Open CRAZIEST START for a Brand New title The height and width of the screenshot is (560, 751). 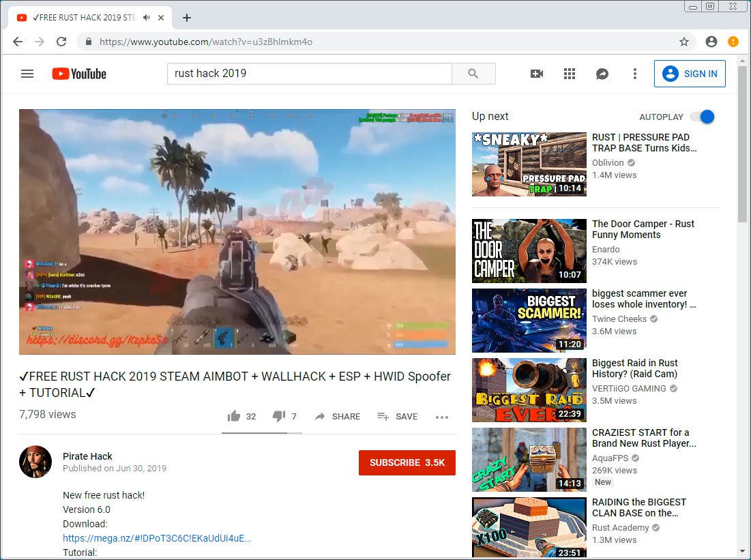point(644,438)
